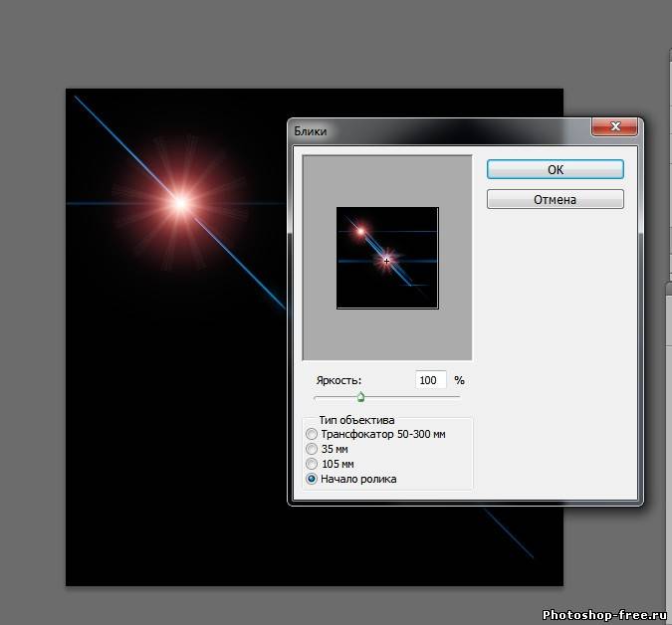Close the Блики dialog with the red X
The height and width of the screenshot is (625, 672).
(614, 127)
